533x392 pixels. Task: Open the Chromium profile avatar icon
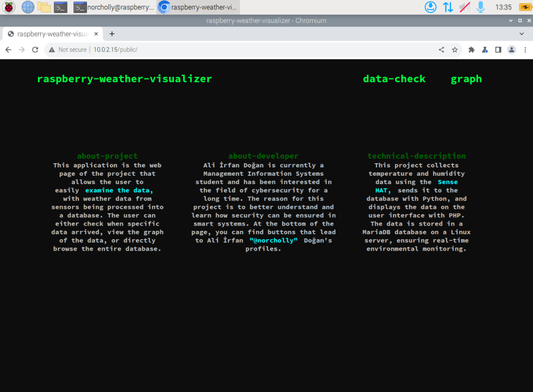512,50
